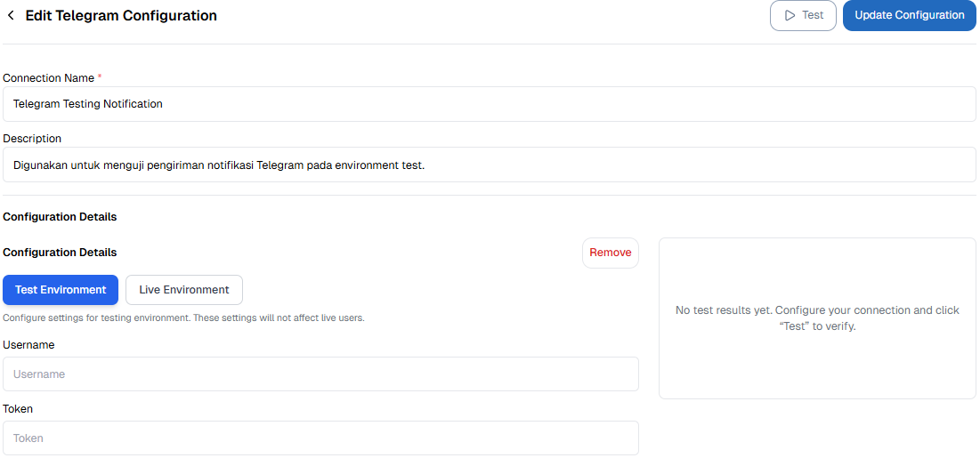Switch to Live Environment tab
This screenshot has width=980, height=458.
click(184, 290)
